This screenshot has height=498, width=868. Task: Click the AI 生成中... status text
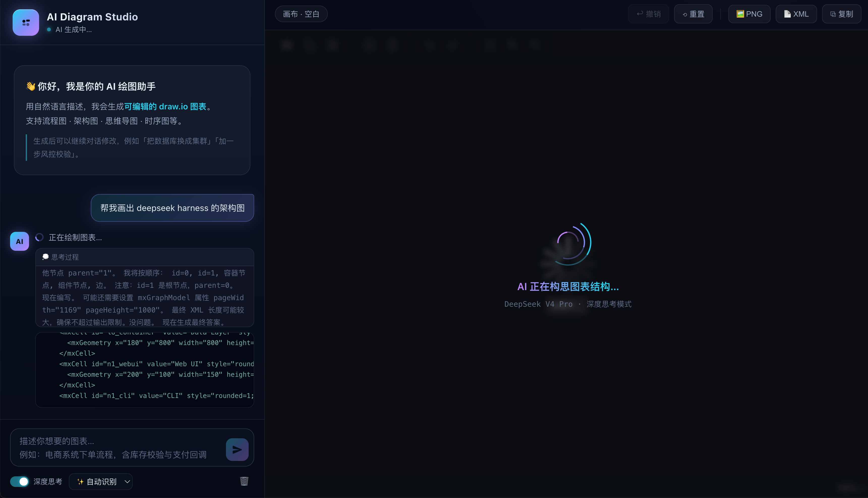click(x=74, y=30)
